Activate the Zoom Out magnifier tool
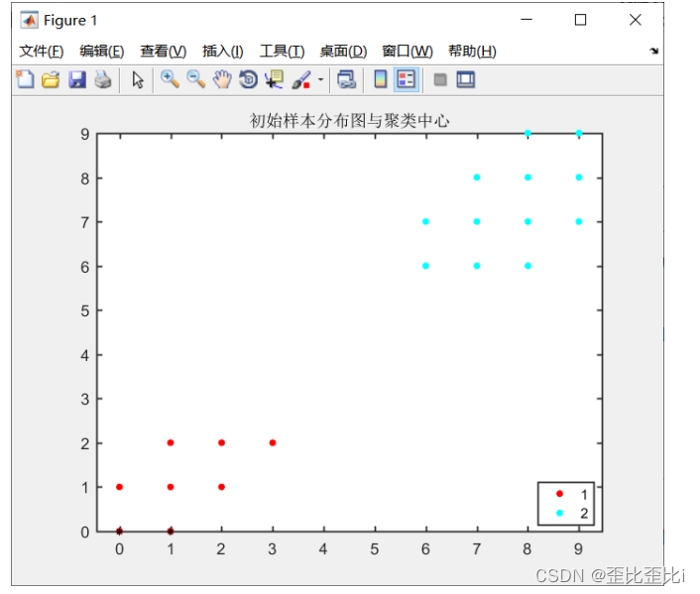Viewport: 700px width, 594px height. pyautogui.click(x=195, y=79)
